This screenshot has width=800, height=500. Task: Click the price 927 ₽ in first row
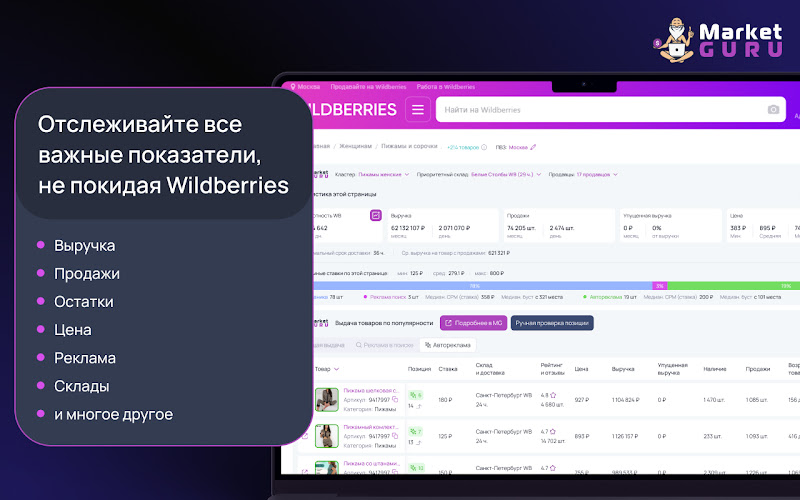pos(582,400)
